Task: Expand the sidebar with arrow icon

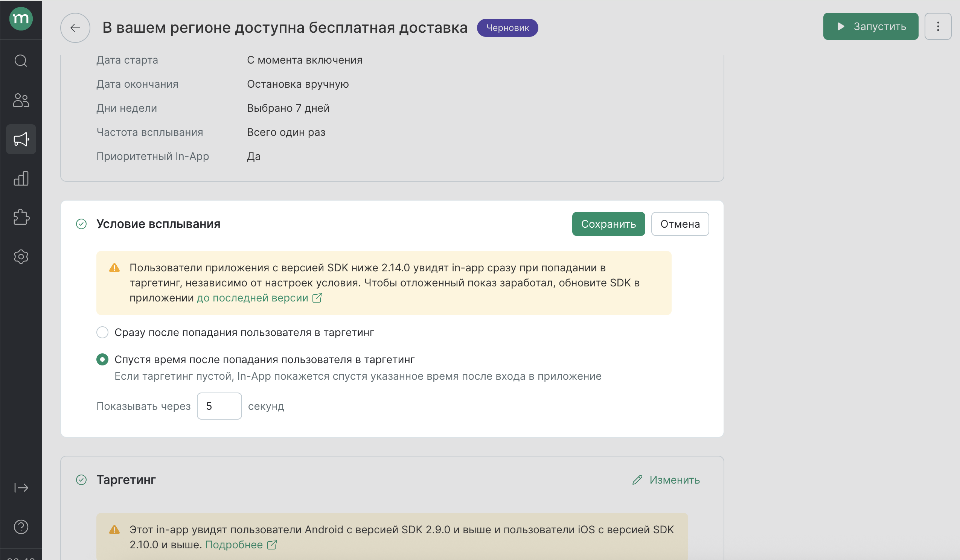Action: point(21,488)
